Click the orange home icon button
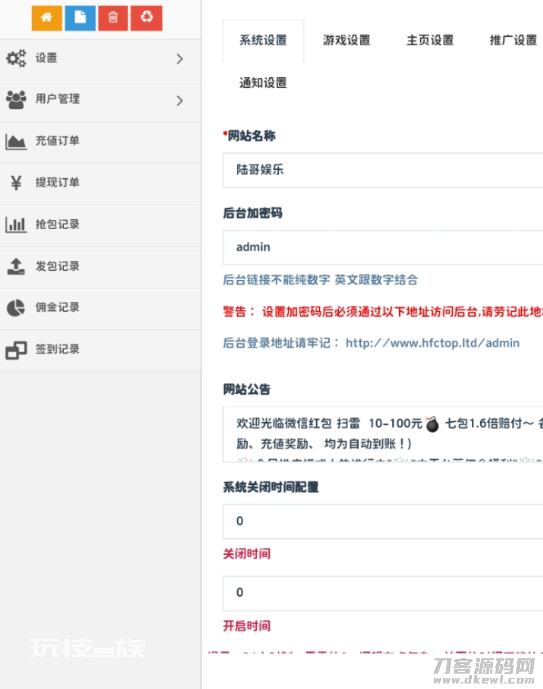This screenshot has width=543, height=689. coord(47,18)
